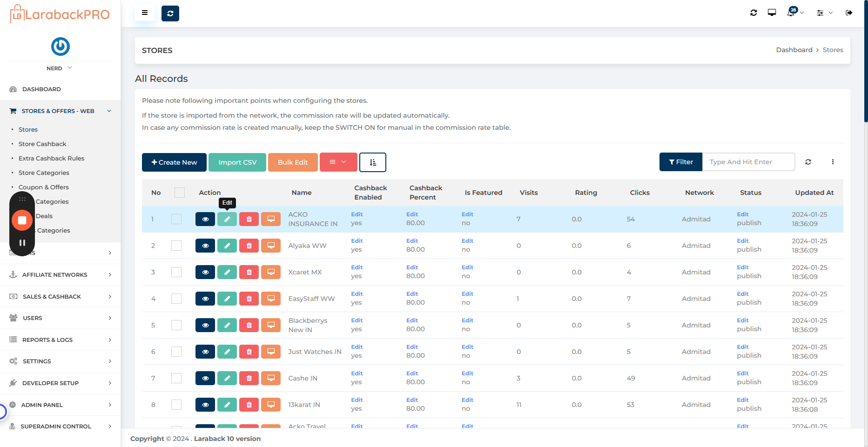Open Store Cashback submenu item
868x447 pixels.
(42, 144)
